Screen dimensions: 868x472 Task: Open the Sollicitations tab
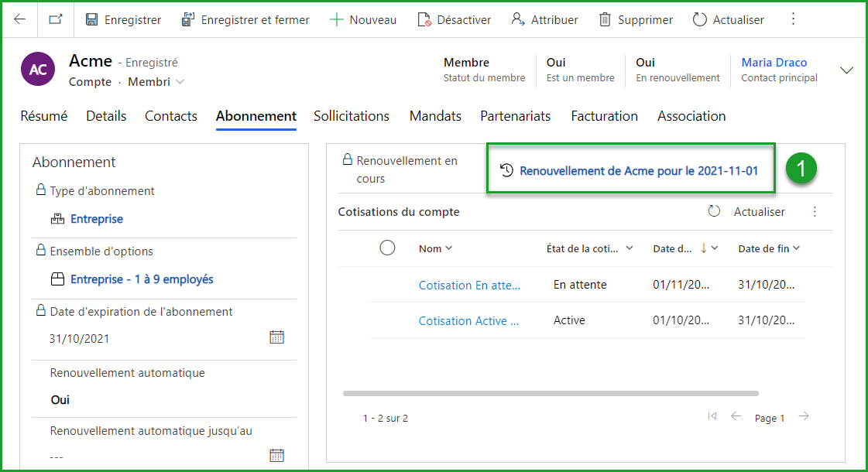pos(351,116)
